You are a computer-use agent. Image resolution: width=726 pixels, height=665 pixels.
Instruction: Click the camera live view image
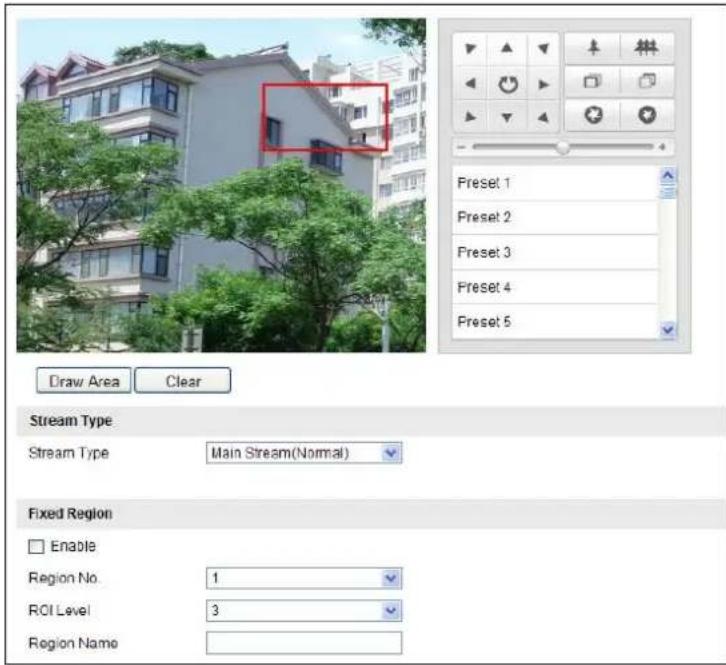[x=221, y=185]
